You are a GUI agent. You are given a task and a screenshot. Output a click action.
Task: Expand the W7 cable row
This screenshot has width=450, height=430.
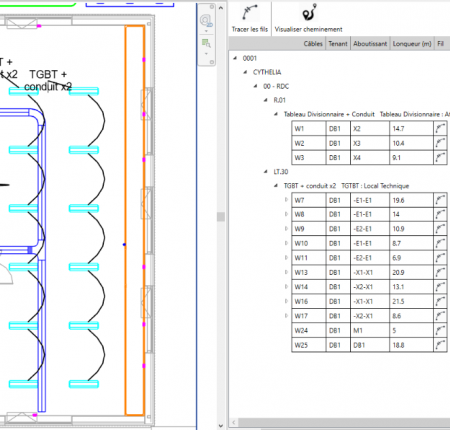click(x=286, y=200)
